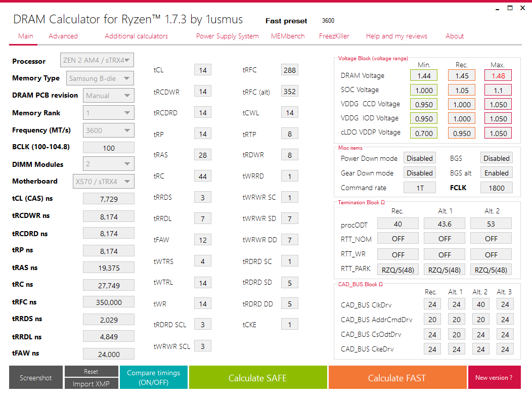Click the DRAM Voltage Rec. 1.45 box
Viewport: 532px width, 400px height.
pos(462,75)
